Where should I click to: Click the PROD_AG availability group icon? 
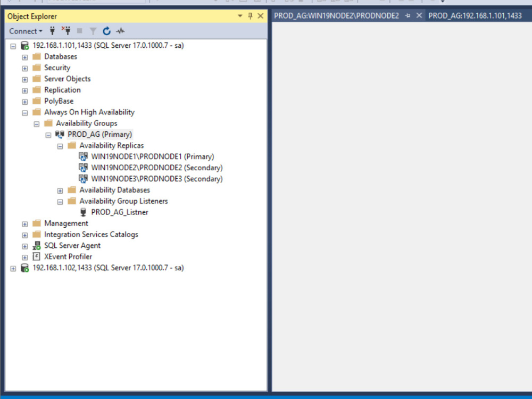(x=60, y=135)
